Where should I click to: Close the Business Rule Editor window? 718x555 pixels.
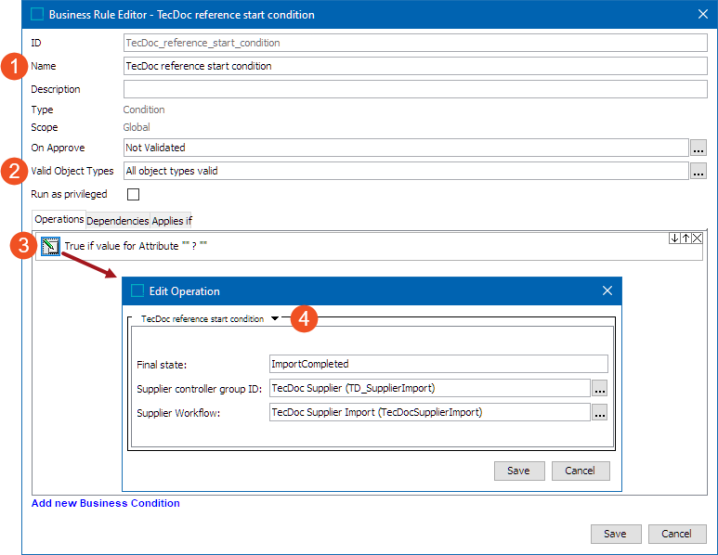click(703, 14)
